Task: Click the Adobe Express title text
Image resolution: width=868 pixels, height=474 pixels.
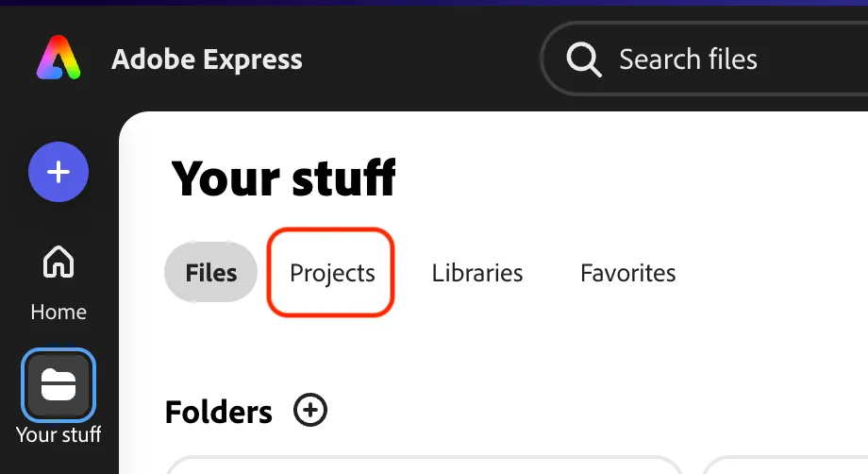Action: 207,59
